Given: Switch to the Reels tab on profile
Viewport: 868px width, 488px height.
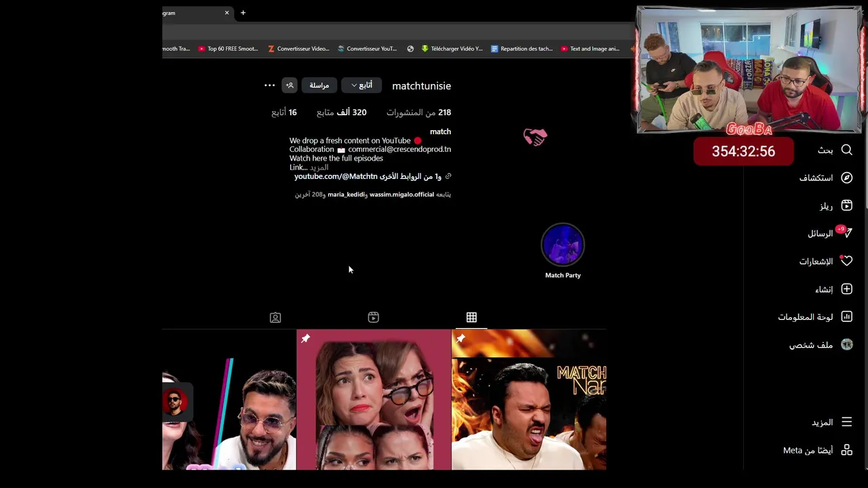Looking at the screenshot, I should [x=373, y=317].
